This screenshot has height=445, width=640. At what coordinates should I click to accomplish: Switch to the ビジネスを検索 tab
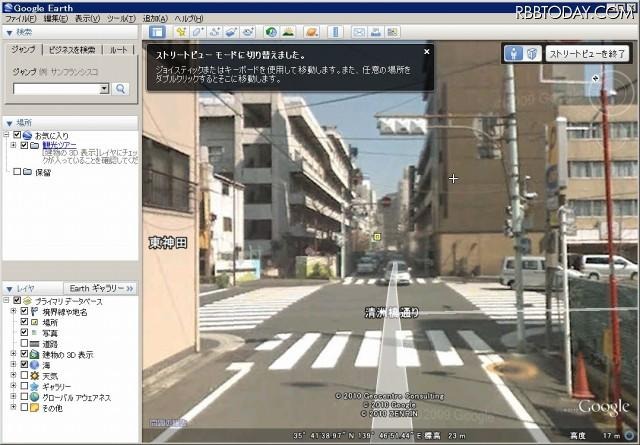(x=71, y=49)
